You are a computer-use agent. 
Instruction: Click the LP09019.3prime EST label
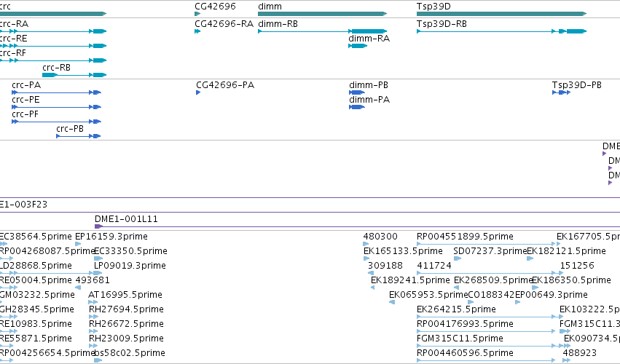pyautogui.click(x=130, y=266)
